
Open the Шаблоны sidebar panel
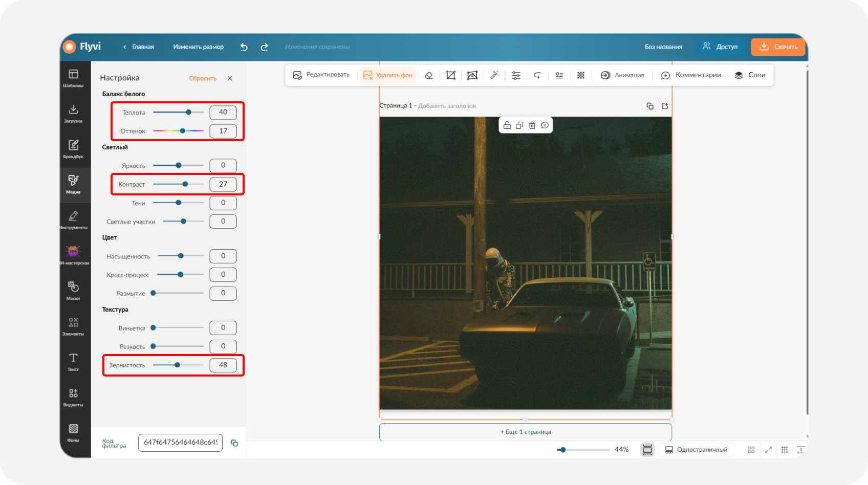coord(73,78)
